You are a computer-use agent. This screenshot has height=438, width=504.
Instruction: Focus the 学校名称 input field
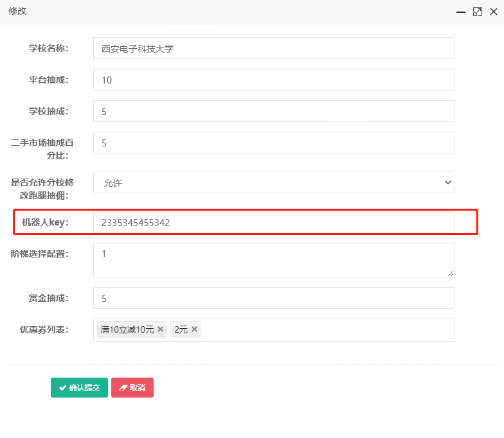coord(274,48)
